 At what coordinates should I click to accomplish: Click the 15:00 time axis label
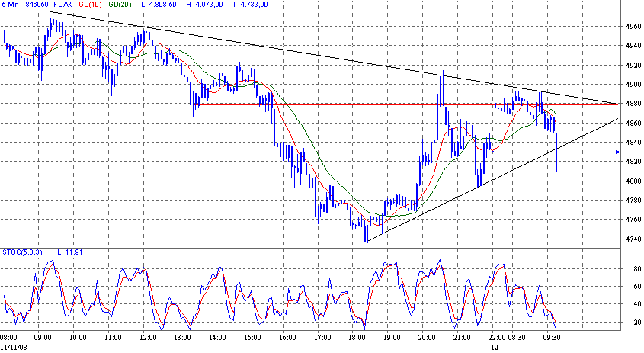[x=252, y=338]
